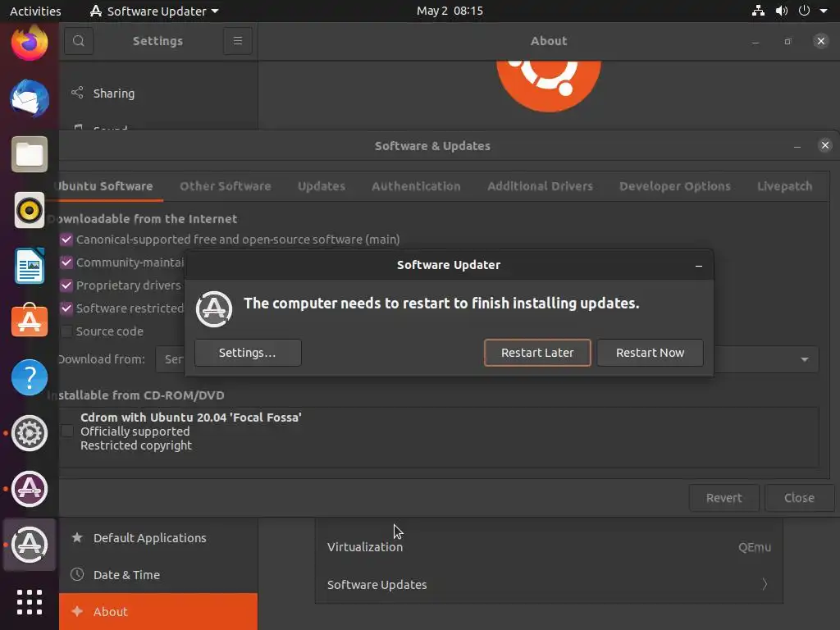840x630 pixels.
Task: Click the Software Updater dialog logo icon
Action: point(214,309)
